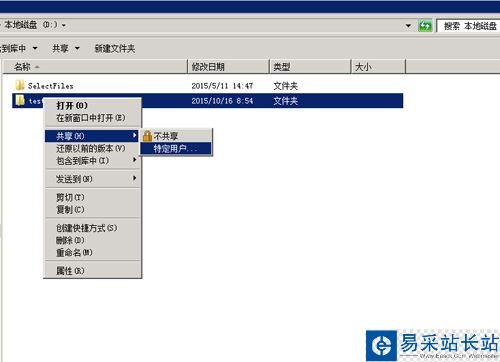This screenshot has height=362, width=500.
Task: Click the 搜索 本地磁盘 search box
Action: tap(469, 26)
